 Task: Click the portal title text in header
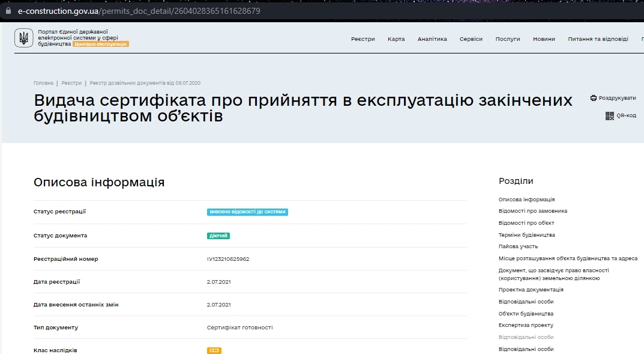78,37
